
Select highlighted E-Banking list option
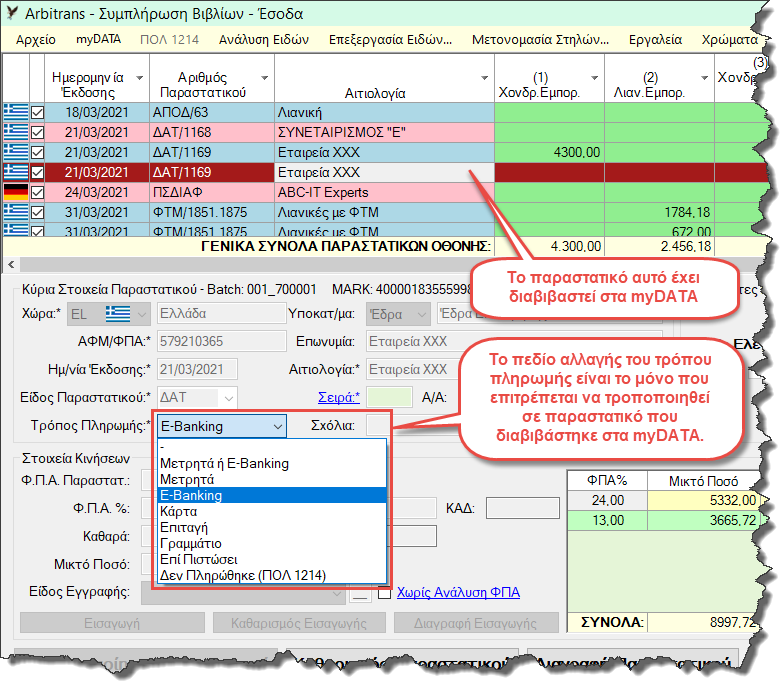[272, 495]
